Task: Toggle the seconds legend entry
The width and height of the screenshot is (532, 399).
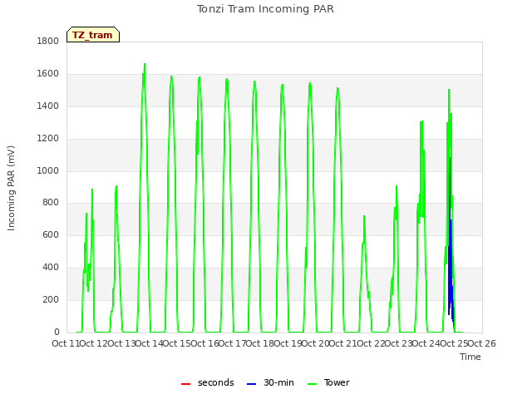Action: (208, 382)
